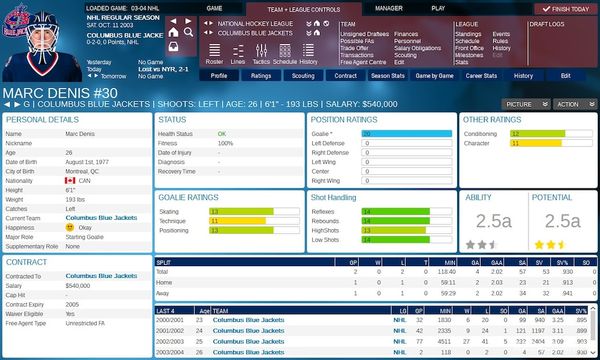Open the Columbus Blue Jackets team home icon
This screenshot has width=600, height=360.
pos(317,33)
